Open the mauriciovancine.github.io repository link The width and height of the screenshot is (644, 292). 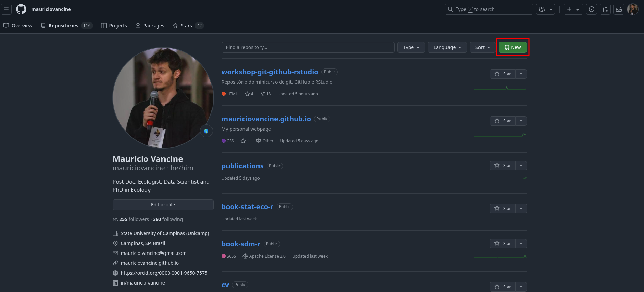pyautogui.click(x=266, y=119)
